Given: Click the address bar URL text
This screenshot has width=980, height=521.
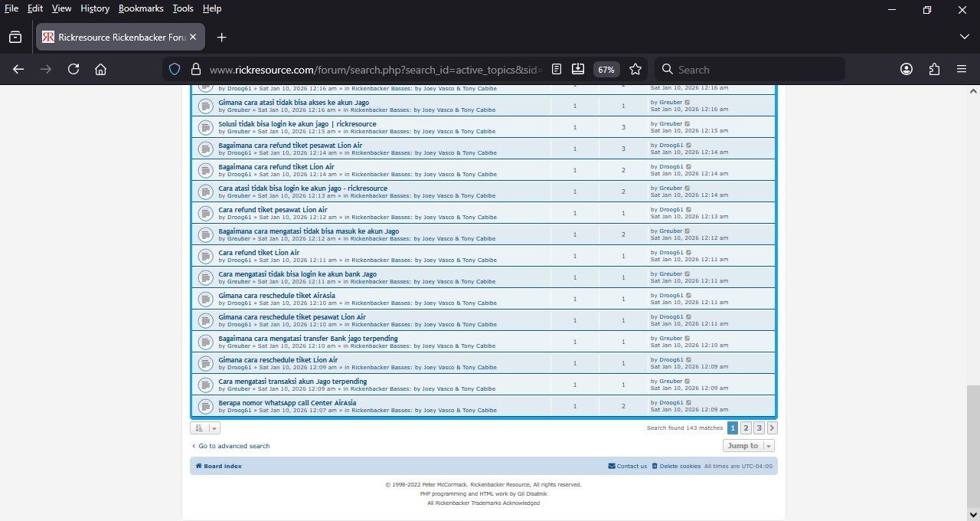Looking at the screenshot, I should coord(375,69).
